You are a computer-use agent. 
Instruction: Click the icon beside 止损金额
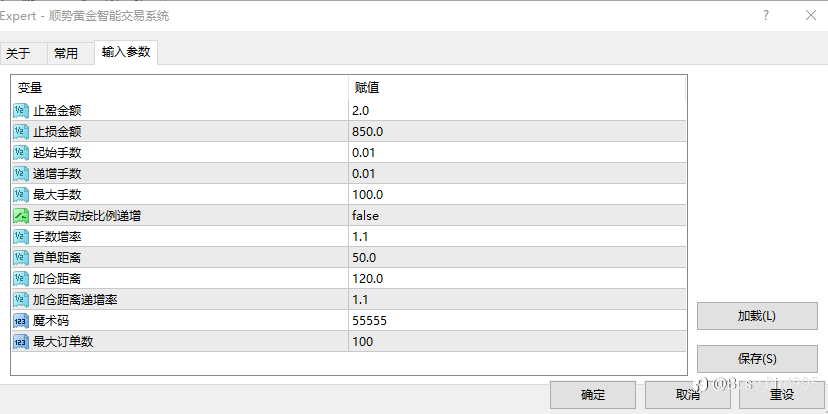coord(21,131)
